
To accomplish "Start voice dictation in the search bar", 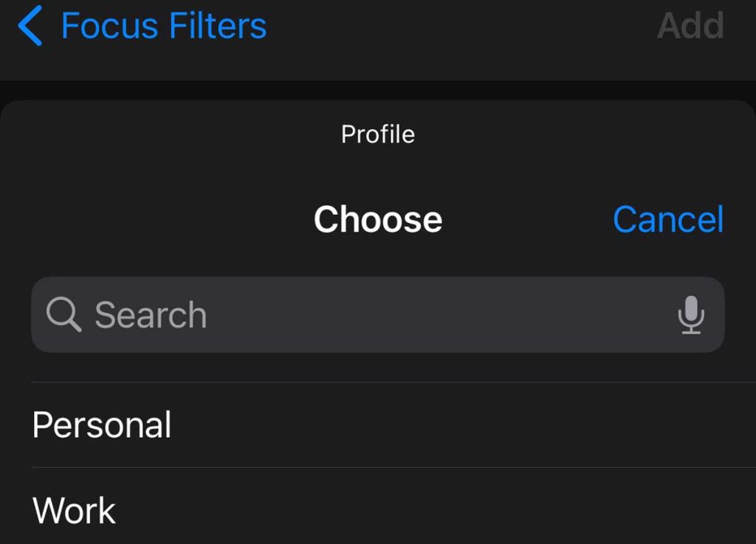I will pyautogui.click(x=691, y=314).
